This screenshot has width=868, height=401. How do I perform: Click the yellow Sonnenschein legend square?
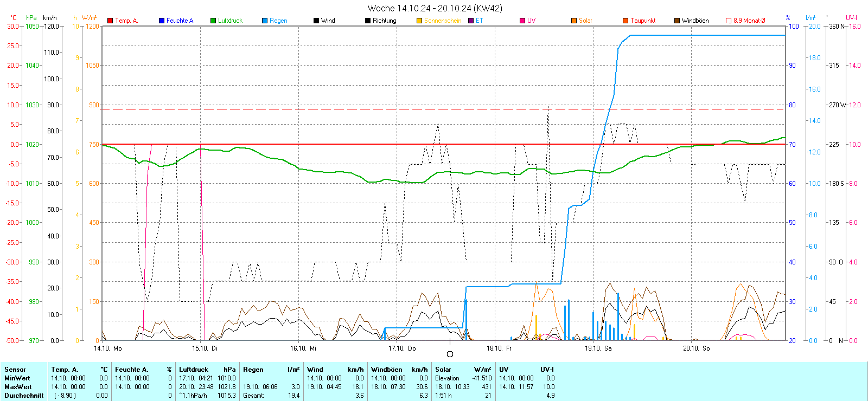[x=419, y=21]
